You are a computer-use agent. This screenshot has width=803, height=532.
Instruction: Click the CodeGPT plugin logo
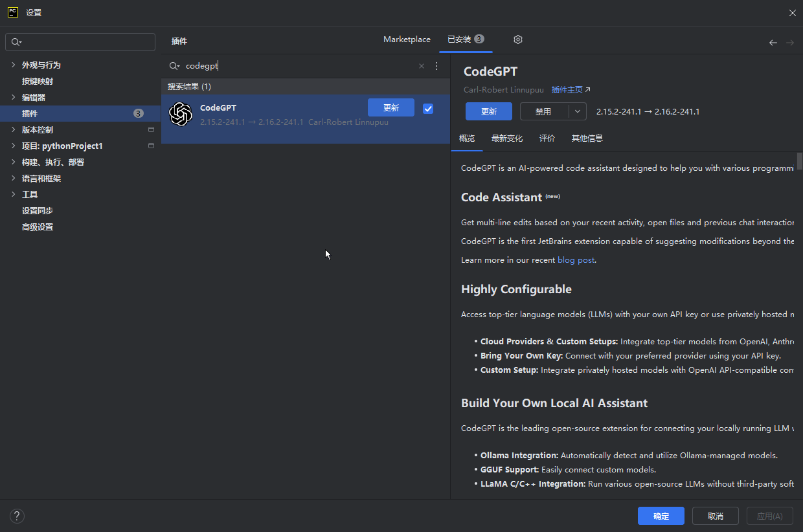181,115
